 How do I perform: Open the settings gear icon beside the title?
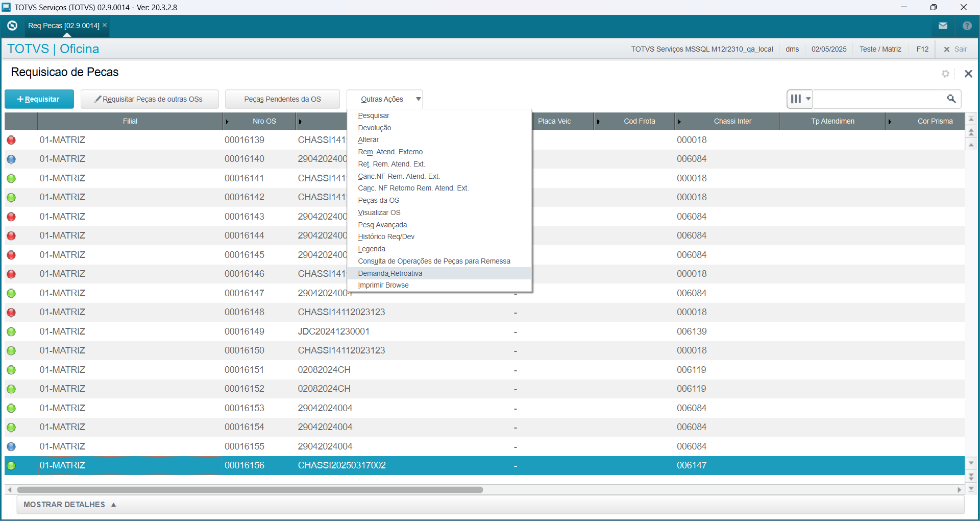(x=945, y=74)
